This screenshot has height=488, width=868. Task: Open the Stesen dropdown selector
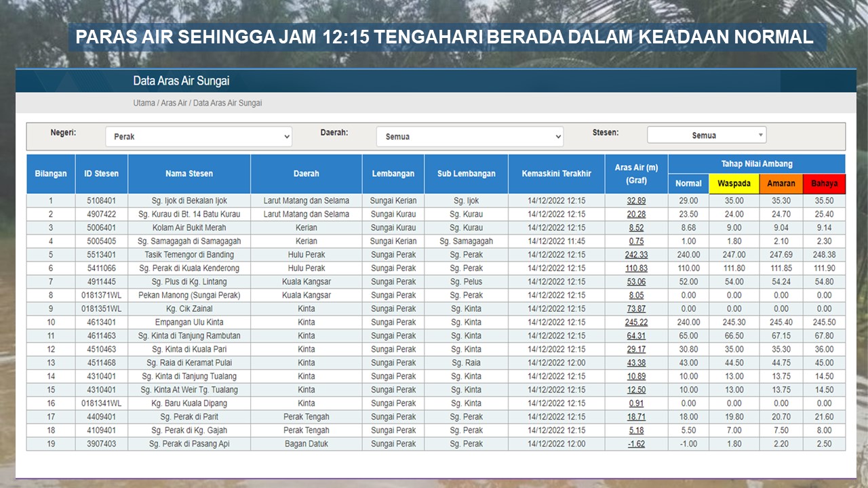tap(706, 135)
